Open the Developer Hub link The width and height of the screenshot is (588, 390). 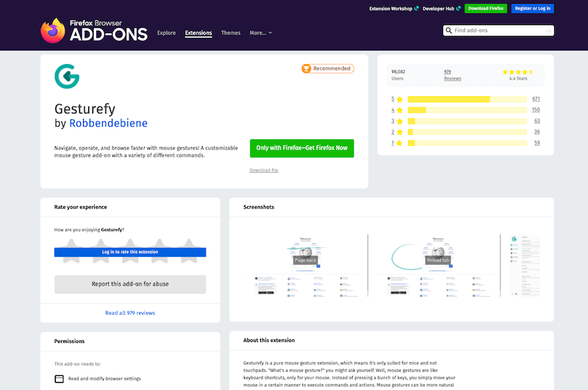[438, 9]
